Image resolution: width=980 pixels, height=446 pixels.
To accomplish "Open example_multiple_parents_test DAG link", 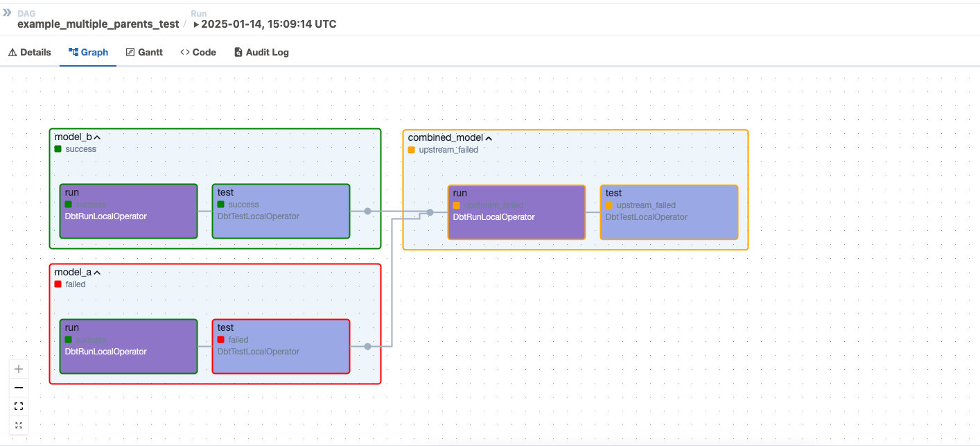I will [98, 24].
